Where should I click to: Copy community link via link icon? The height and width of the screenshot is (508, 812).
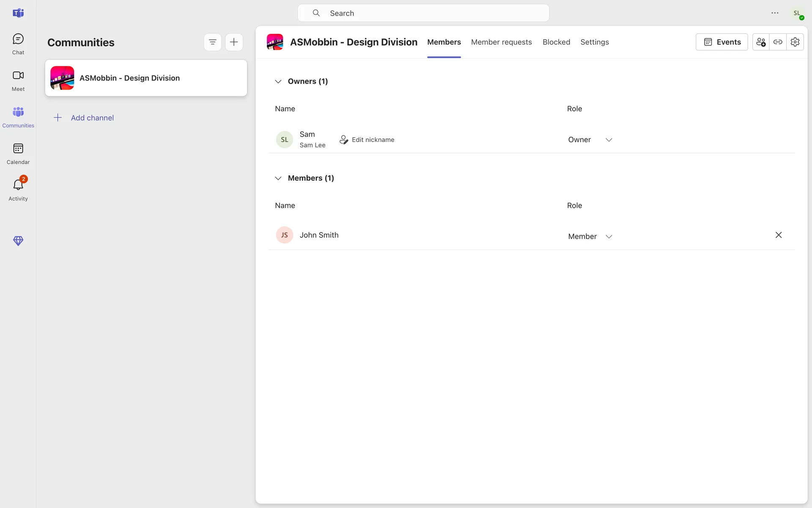click(778, 42)
